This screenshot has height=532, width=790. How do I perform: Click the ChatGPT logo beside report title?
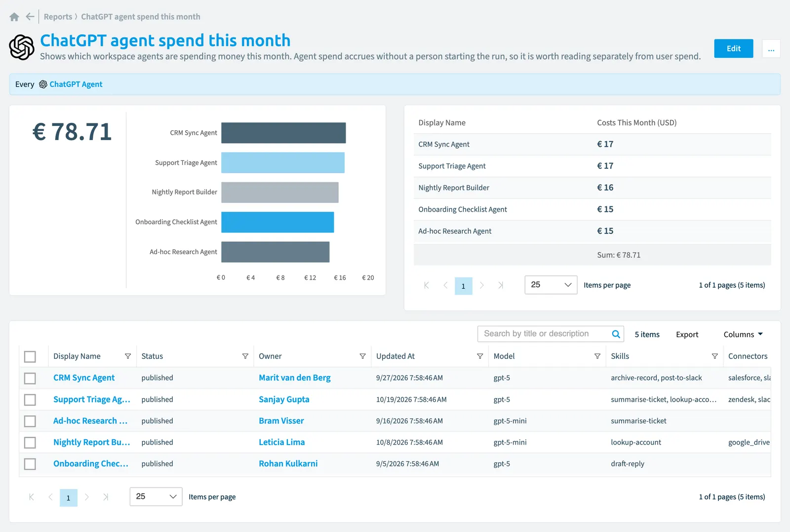coord(22,47)
